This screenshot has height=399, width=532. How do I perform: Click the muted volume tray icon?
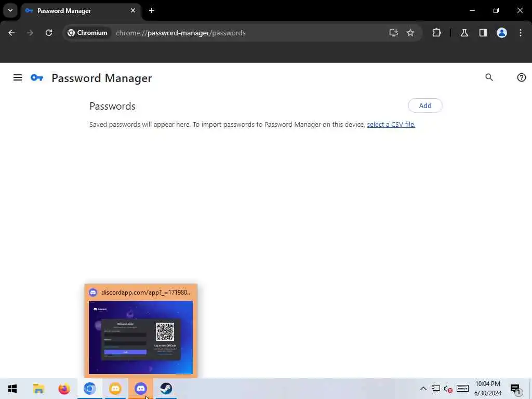point(448,389)
